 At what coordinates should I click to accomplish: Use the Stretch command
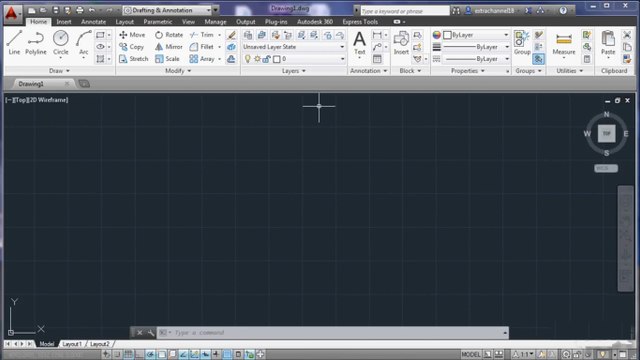click(x=133, y=59)
